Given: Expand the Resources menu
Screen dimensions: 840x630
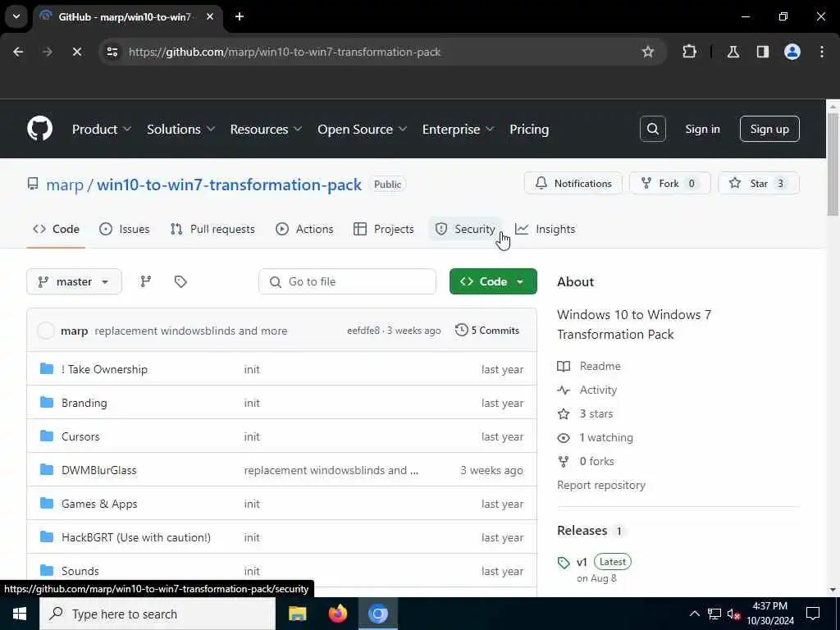Looking at the screenshot, I should [x=266, y=129].
